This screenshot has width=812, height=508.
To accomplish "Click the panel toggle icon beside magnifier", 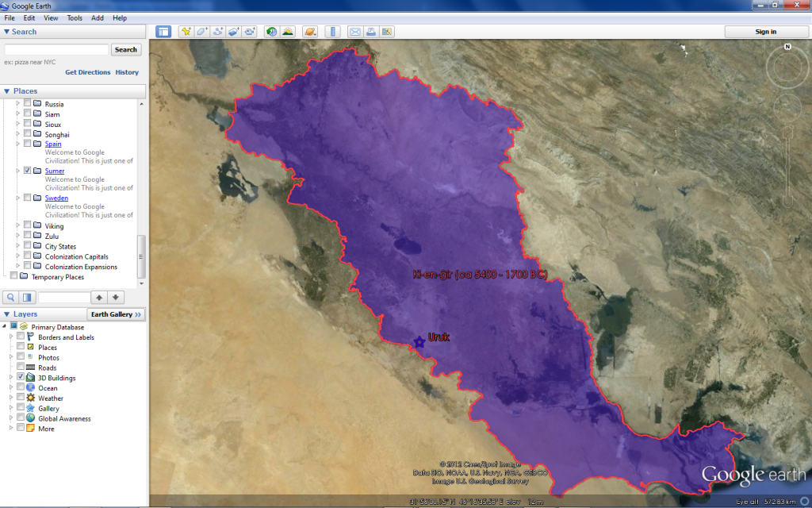I will 28,297.
